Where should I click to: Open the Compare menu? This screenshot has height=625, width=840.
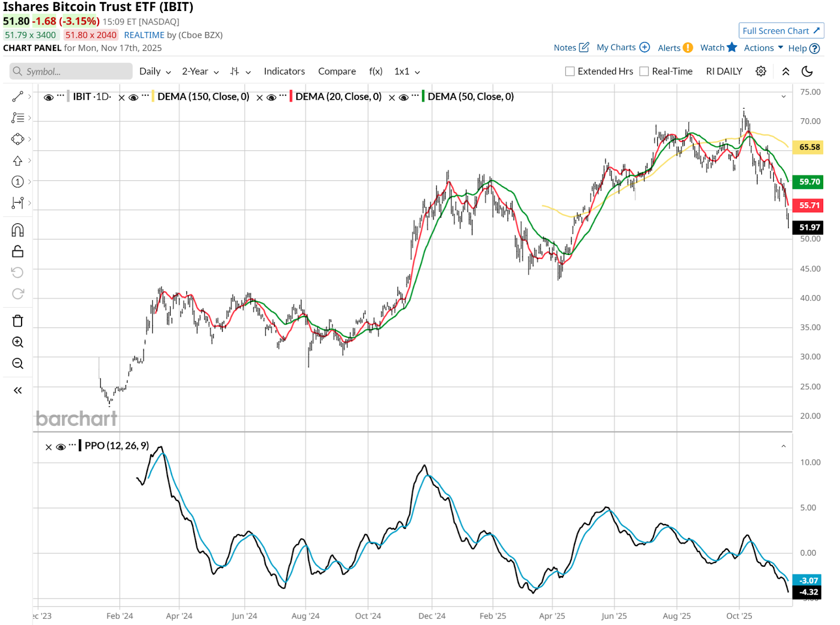(337, 71)
